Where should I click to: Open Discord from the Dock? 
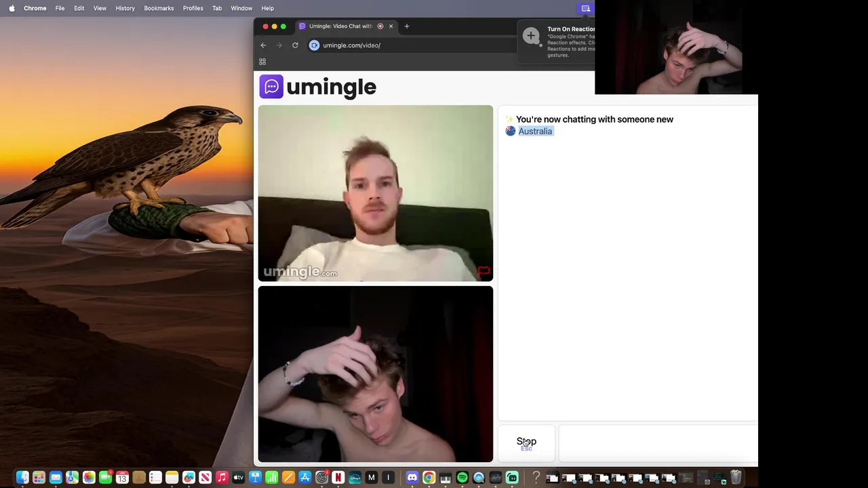[x=412, y=478]
